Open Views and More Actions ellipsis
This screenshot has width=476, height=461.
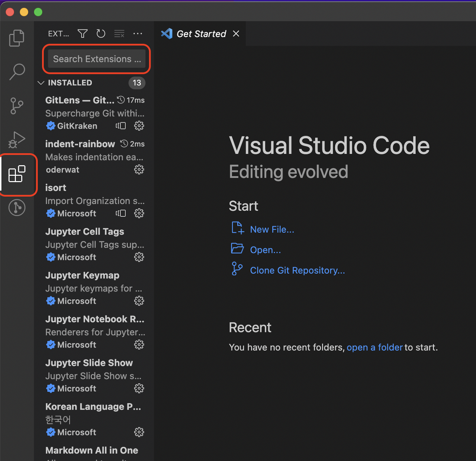point(138,33)
